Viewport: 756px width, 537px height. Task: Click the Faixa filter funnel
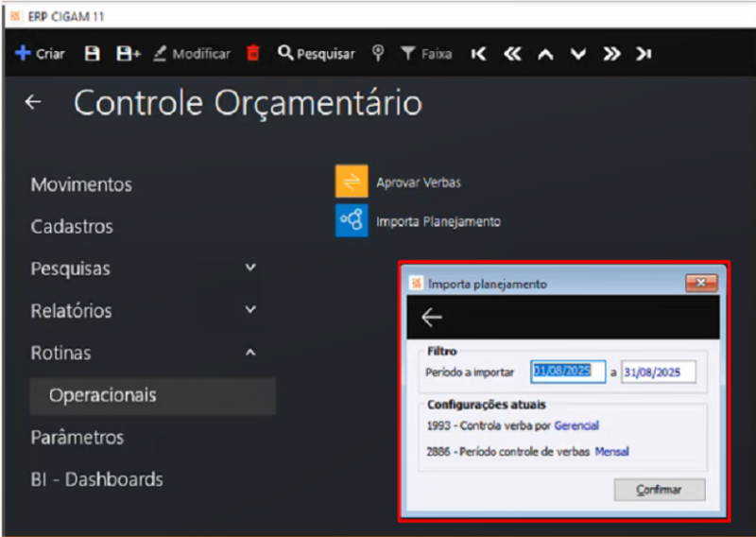click(x=427, y=54)
